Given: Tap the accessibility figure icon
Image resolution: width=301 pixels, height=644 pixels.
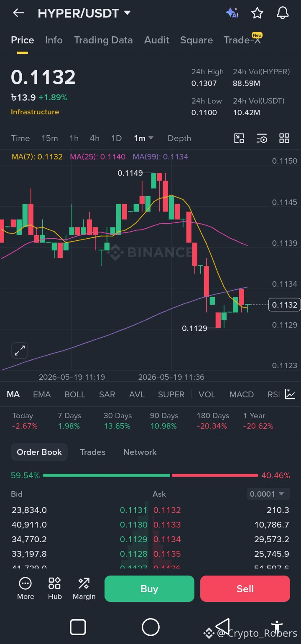Looking at the screenshot, I should click(277, 627).
